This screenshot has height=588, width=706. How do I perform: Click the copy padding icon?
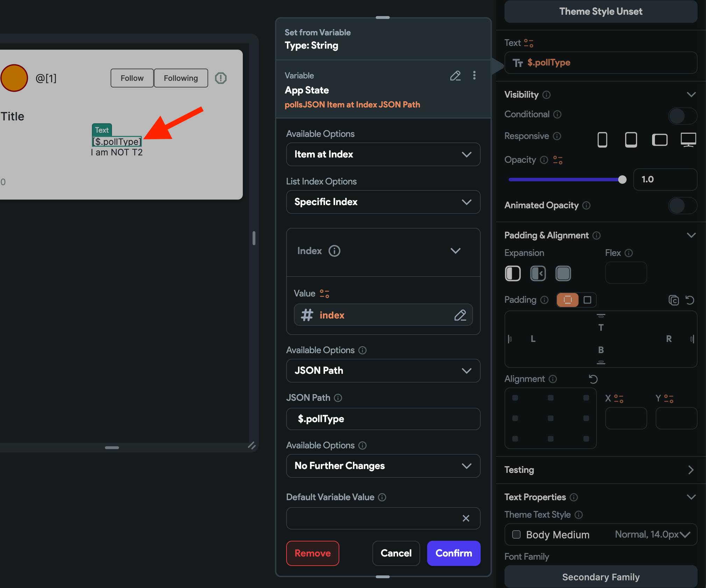673,300
